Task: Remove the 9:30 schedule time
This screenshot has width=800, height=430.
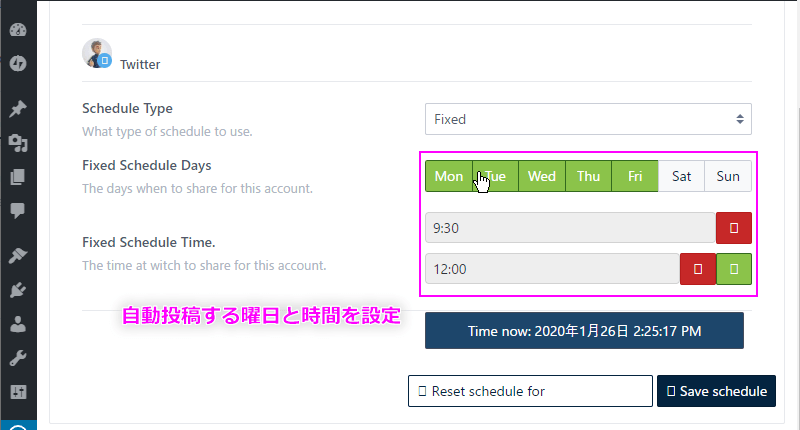Action: 734,228
